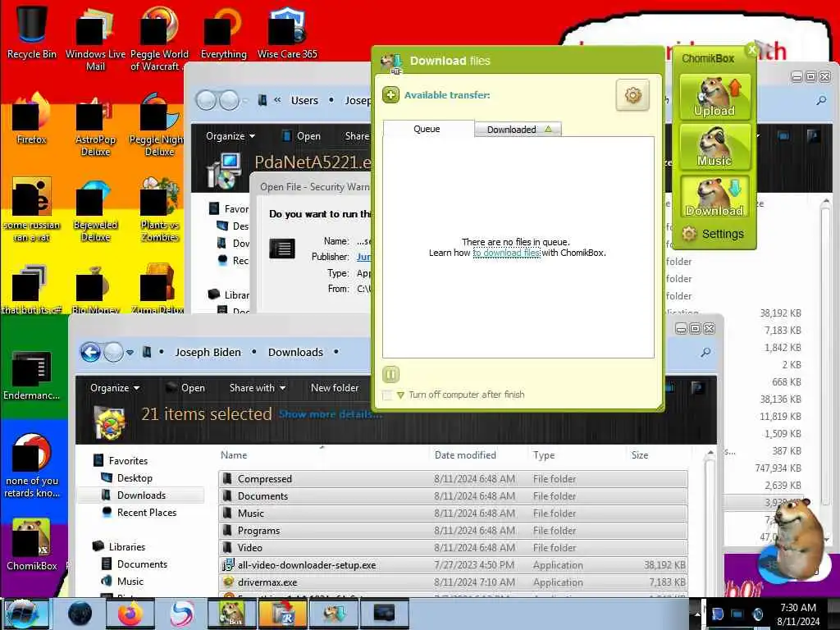Viewport: 840px width, 630px height.
Task: Open Endermanc... desktop icon
Action: 31,376
